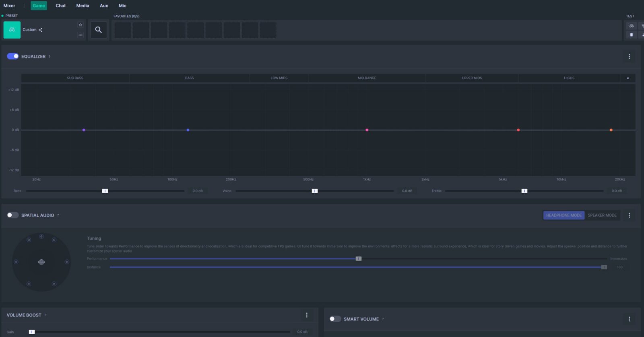Select Speaker Mode button
Screen dimensions: 644x337
(602, 215)
